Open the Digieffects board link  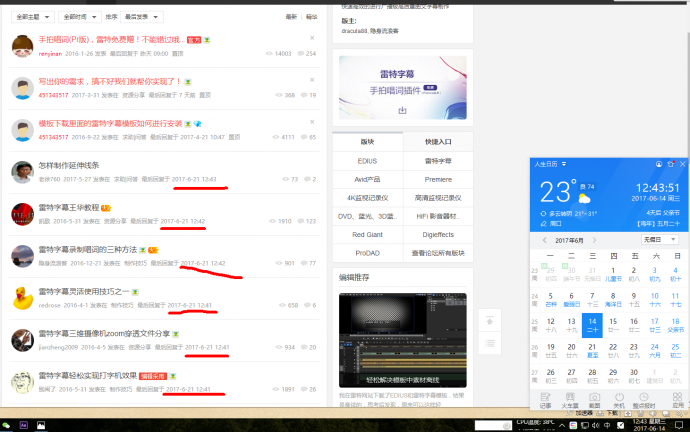[438, 234]
